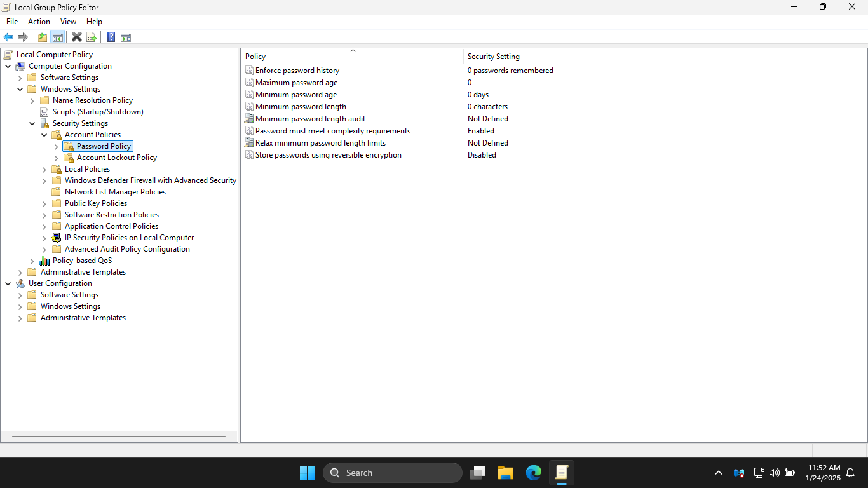Screen dimensions: 868x488
Task: Open Microsoft Edge from the taskbar
Action: [x=533, y=473]
